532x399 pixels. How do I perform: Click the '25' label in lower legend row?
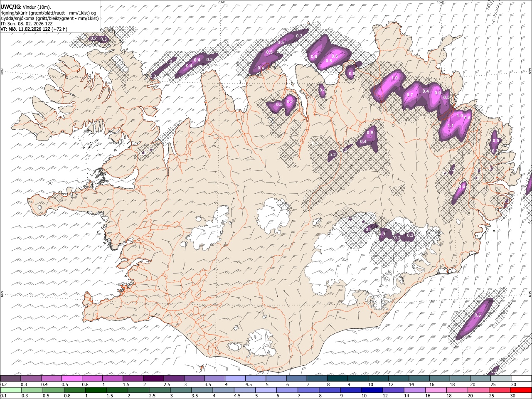tap(493, 396)
